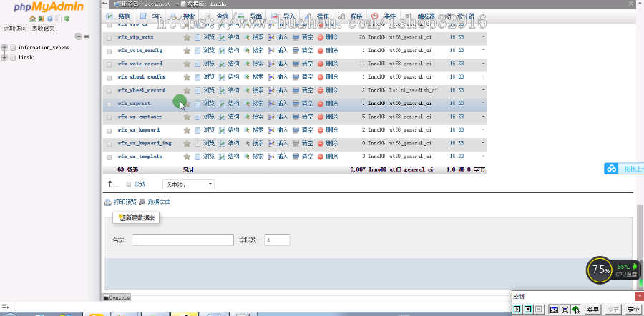Image resolution: width=644 pixels, height=316 pixels.
Task: Click the empty icon for wfx_wheel_config
Action: point(296,77)
